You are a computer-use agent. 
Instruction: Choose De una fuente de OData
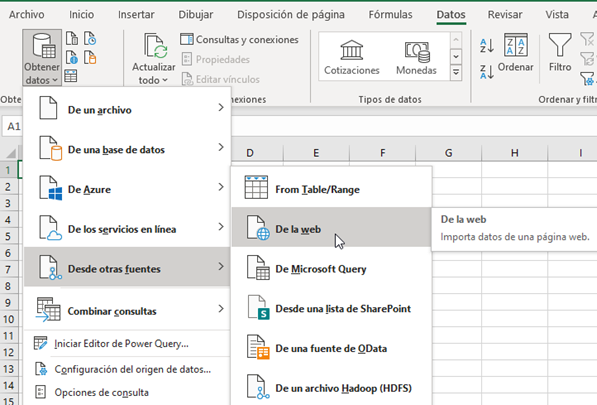pyautogui.click(x=332, y=348)
